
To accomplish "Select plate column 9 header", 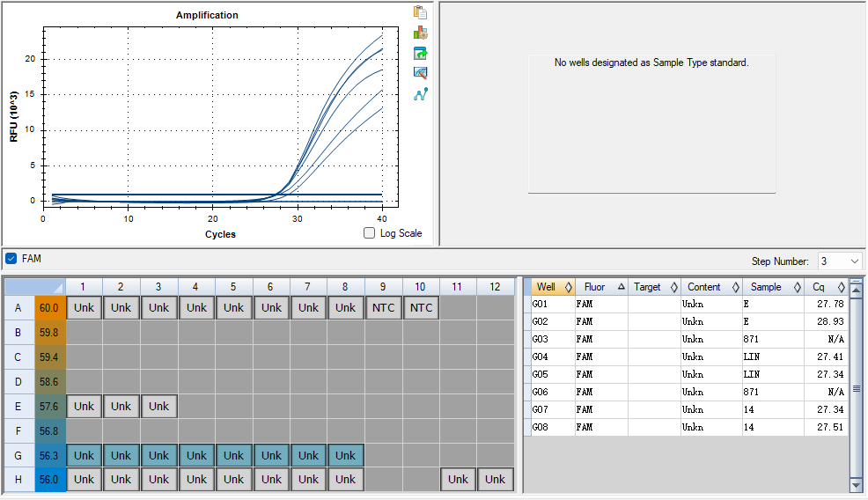I will 383,287.
